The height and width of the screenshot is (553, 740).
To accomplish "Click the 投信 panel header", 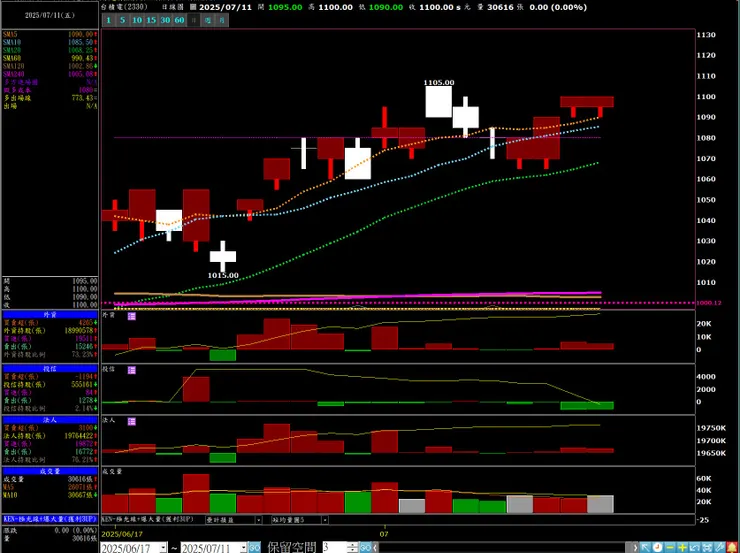I will (50, 369).
